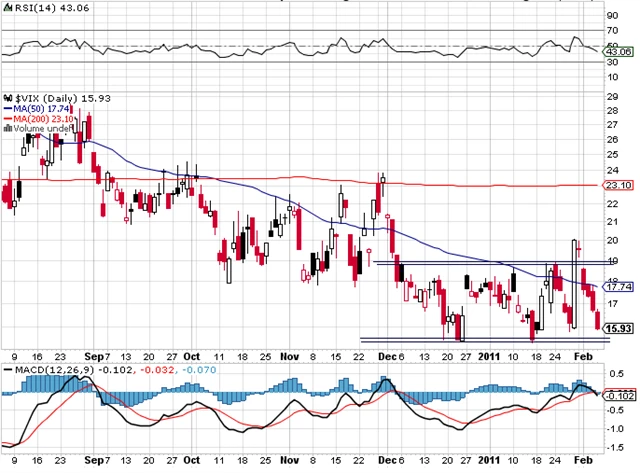
Task: Click the volume bars icon beside Volume undef
Action: click(x=8, y=129)
